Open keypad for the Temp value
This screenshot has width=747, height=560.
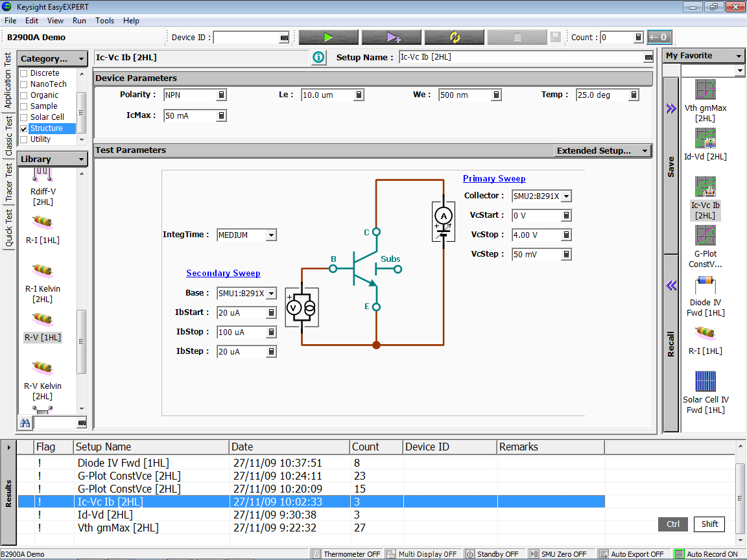coord(634,95)
